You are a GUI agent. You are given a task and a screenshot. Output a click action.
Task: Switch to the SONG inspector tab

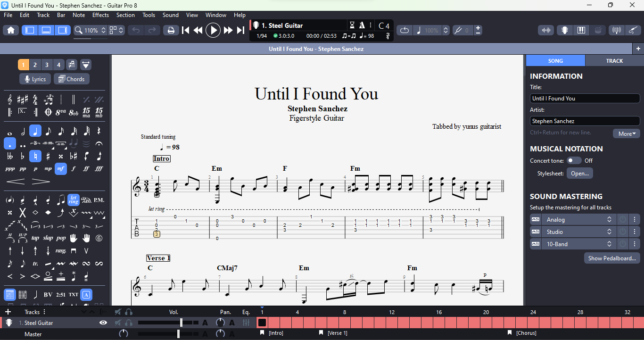click(555, 61)
